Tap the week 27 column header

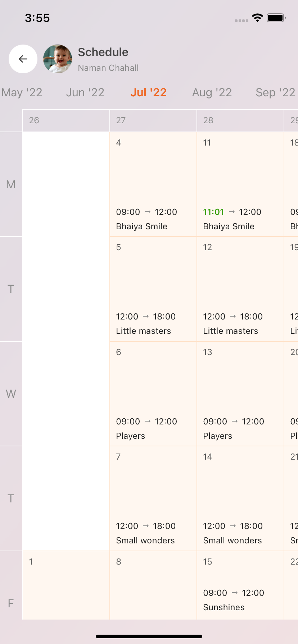pyautogui.click(x=153, y=121)
